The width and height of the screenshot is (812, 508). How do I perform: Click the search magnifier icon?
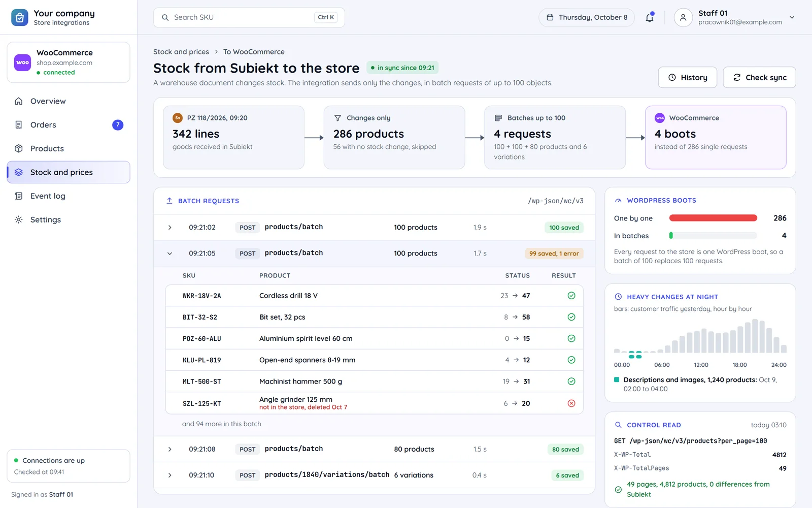[165, 17]
